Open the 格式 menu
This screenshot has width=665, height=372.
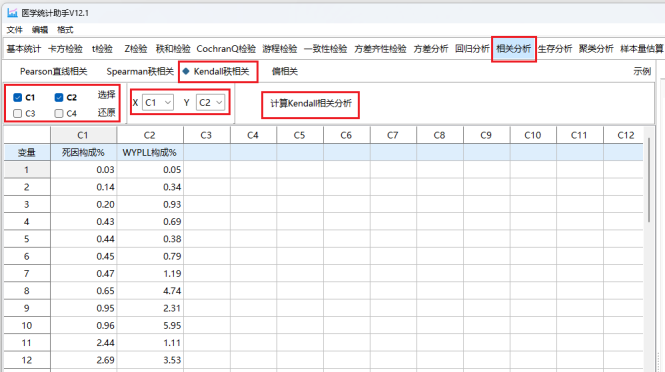coord(65,30)
